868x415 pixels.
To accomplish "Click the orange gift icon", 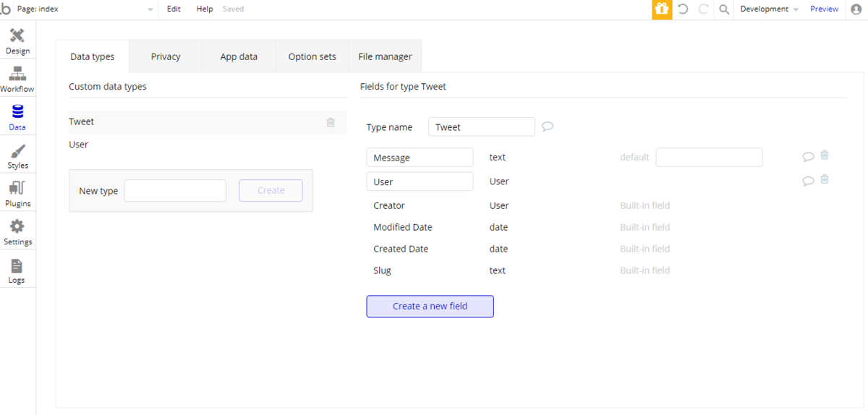I will tap(662, 9).
